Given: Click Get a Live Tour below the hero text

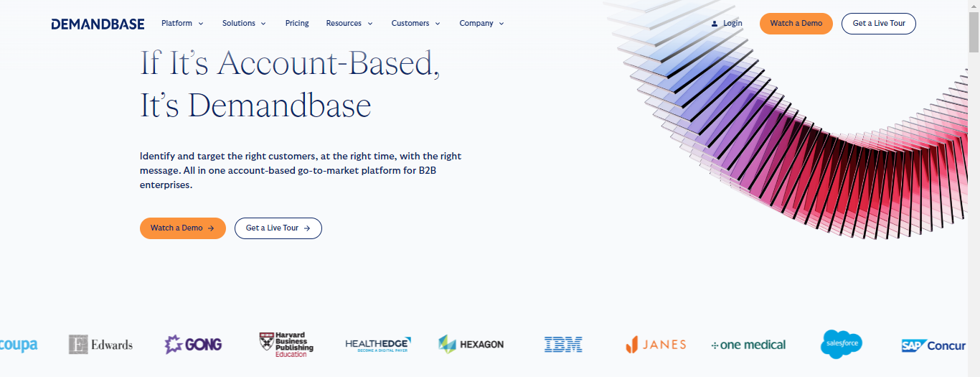Looking at the screenshot, I should (278, 228).
